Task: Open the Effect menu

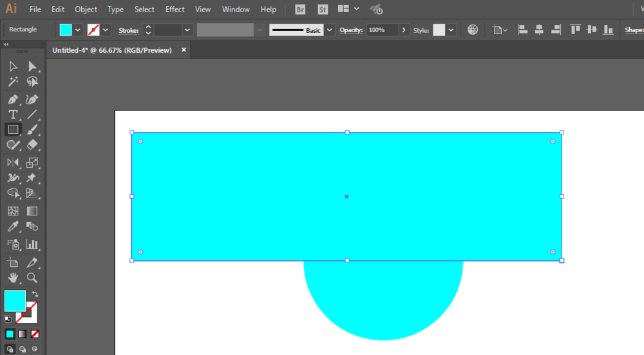Action: pos(175,9)
